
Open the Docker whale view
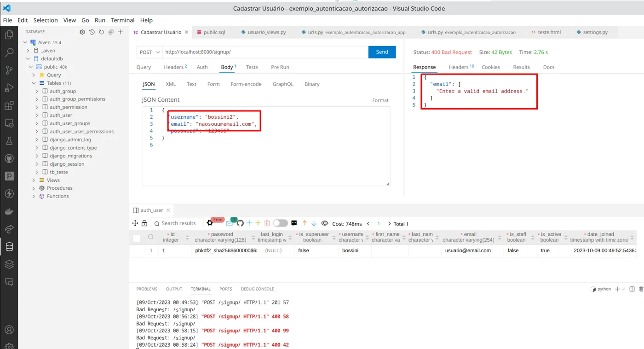9,211
